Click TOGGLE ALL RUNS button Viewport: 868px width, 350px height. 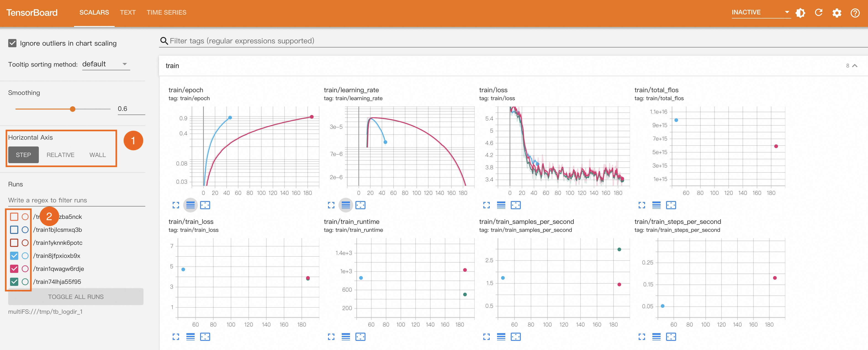click(x=76, y=296)
